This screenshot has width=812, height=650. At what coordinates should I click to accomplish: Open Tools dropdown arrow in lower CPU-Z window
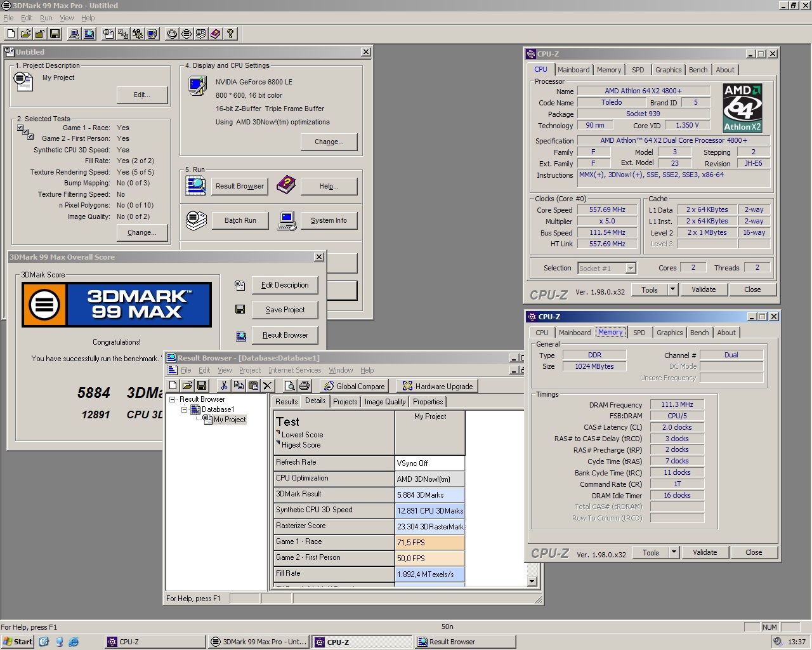[674, 552]
